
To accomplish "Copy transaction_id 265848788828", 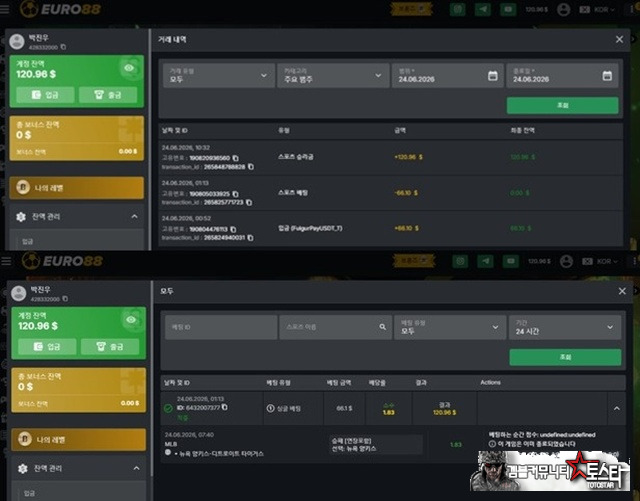I will point(251,167).
